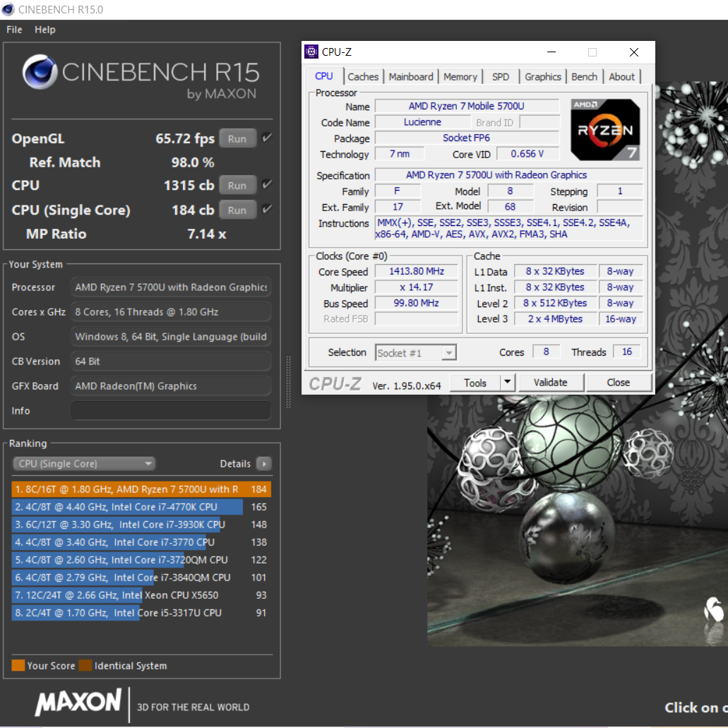Run the CPU benchmark
Viewport: 728px width, 728px height.
[237, 185]
